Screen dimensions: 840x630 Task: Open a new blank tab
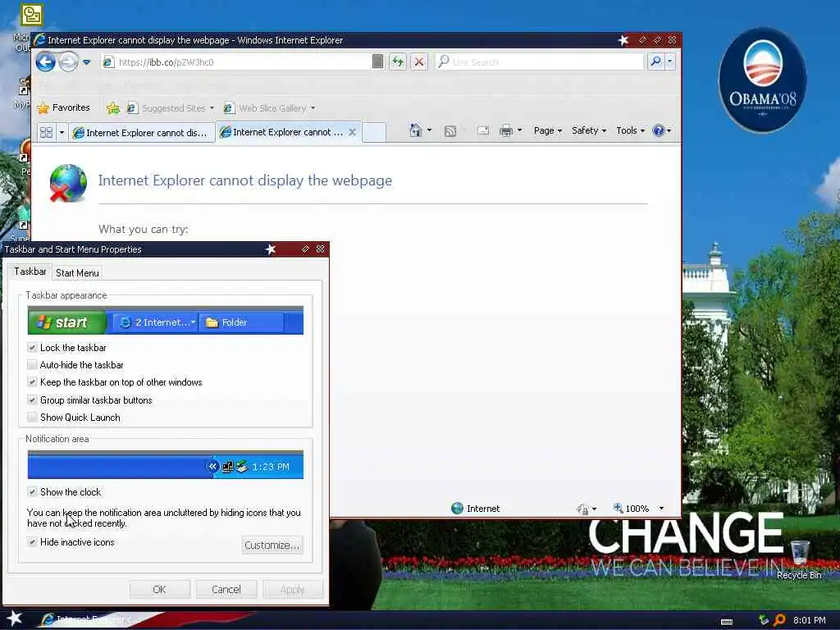coord(374,132)
